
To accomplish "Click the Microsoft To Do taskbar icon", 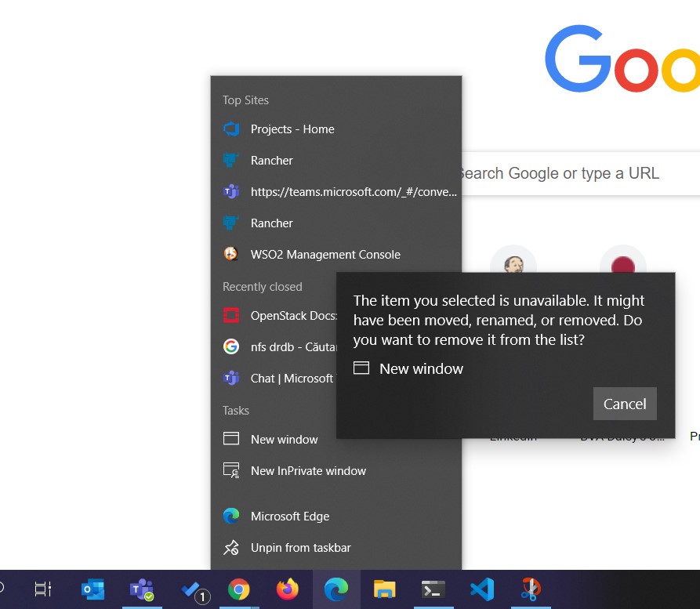I will [x=190, y=589].
